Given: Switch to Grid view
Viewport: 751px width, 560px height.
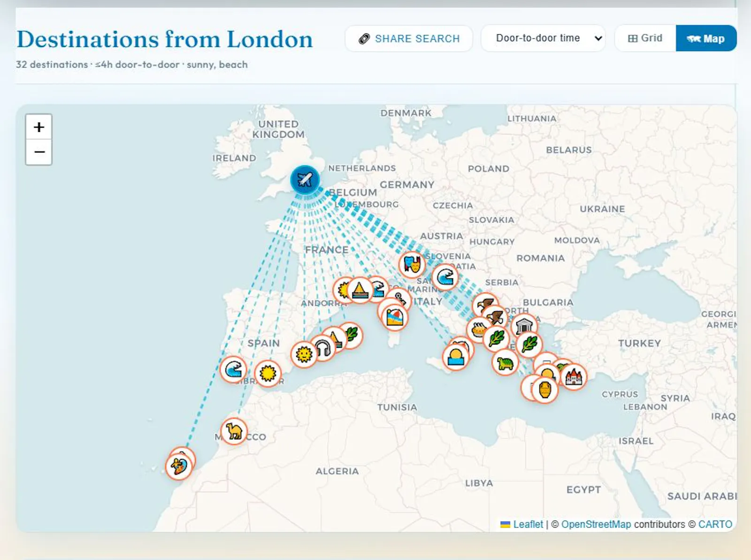Looking at the screenshot, I should point(645,38).
